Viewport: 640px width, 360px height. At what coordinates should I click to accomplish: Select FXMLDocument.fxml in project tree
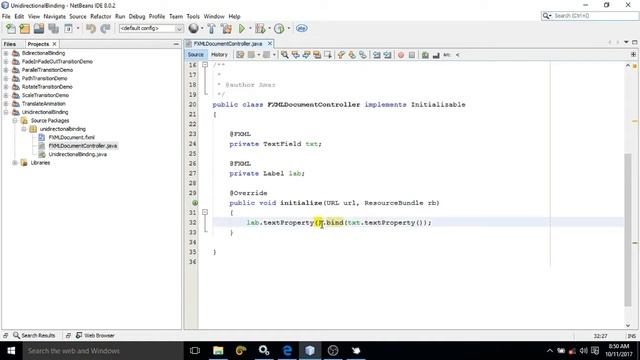click(x=71, y=137)
